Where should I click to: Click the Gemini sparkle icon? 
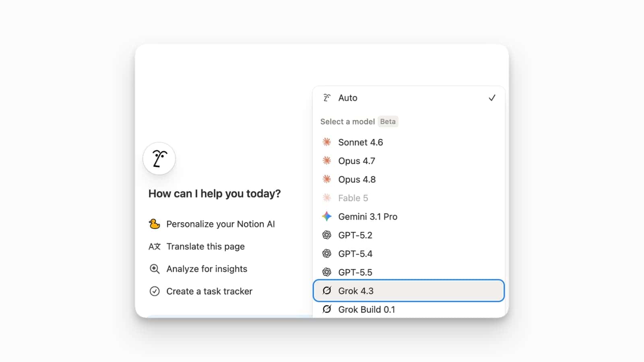pyautogui.click(x=327, y=216)
